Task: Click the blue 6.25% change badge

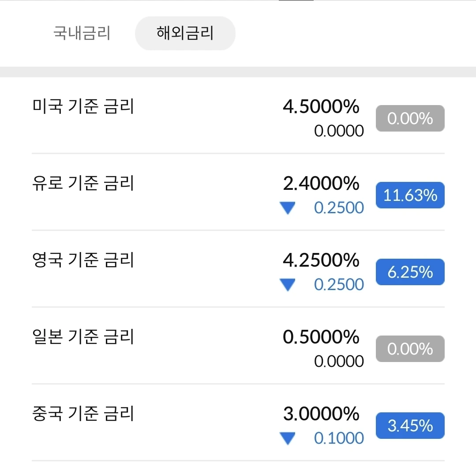Action: tap(410, 272)
